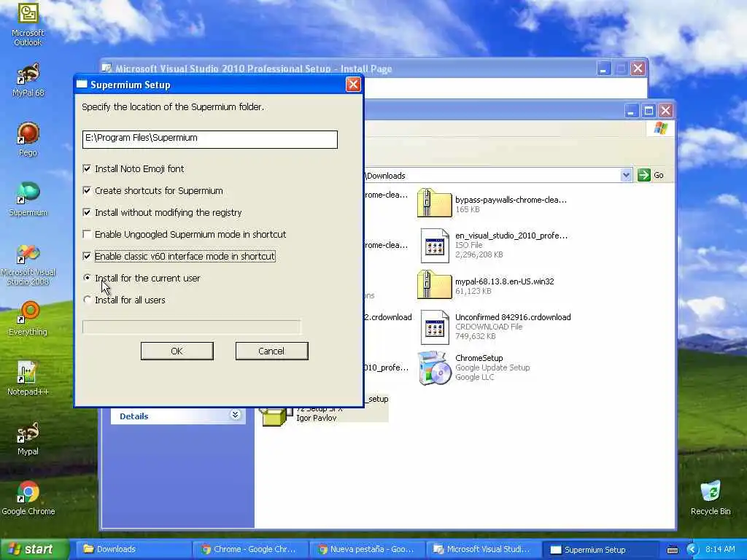Toggle Install Noto Emoji font checkbox
The image size is (747, 560).
click(x=87, y=168)
